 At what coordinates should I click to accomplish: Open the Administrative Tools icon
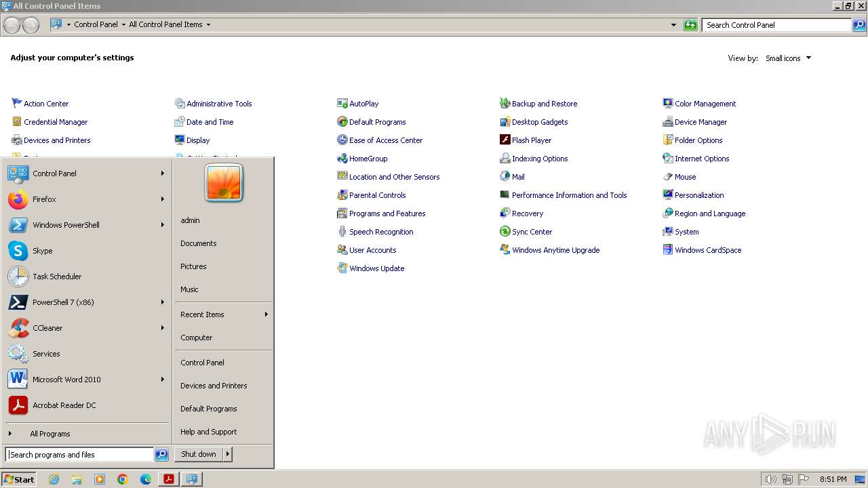click(x=180, y=104)
